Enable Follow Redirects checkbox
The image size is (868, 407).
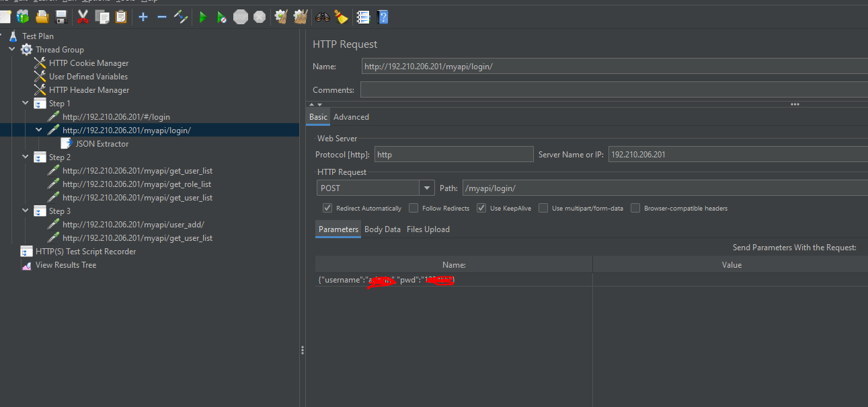click(x=413, y=209)
